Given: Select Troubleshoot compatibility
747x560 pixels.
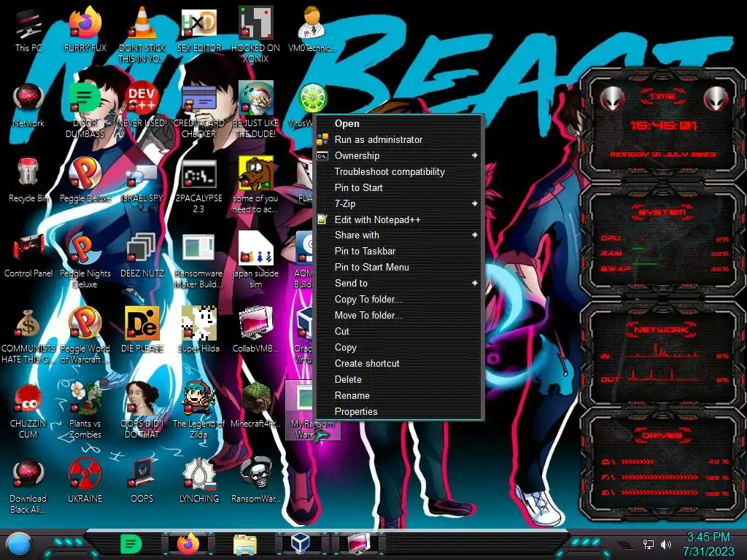Looking at the screenshot, I should 399,171.
